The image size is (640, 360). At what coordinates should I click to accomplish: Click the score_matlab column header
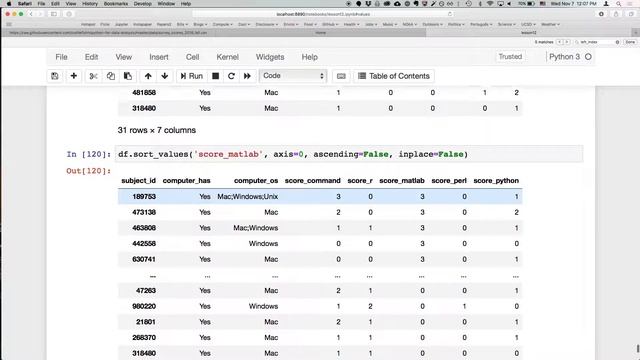pos(402,180)
